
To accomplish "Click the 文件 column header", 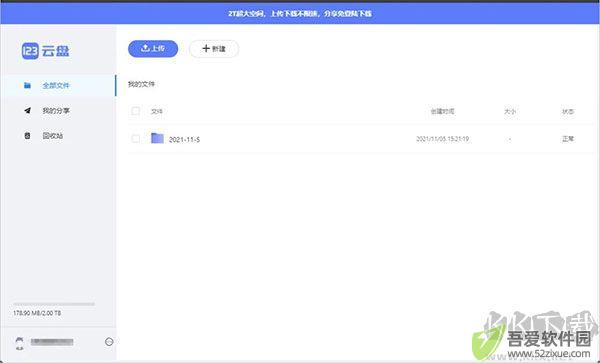I will pos(157,111).
